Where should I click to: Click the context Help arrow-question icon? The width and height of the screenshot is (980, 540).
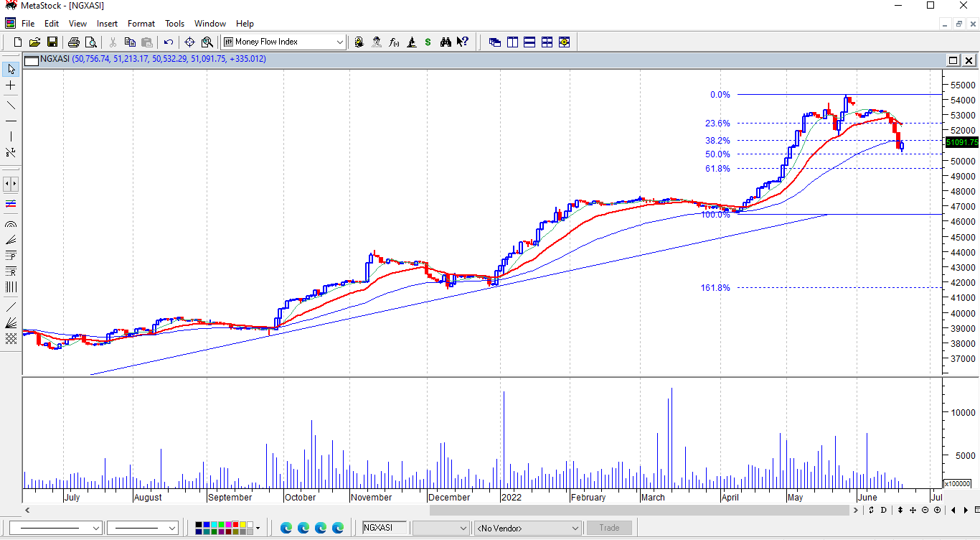(x=463, y=42)
